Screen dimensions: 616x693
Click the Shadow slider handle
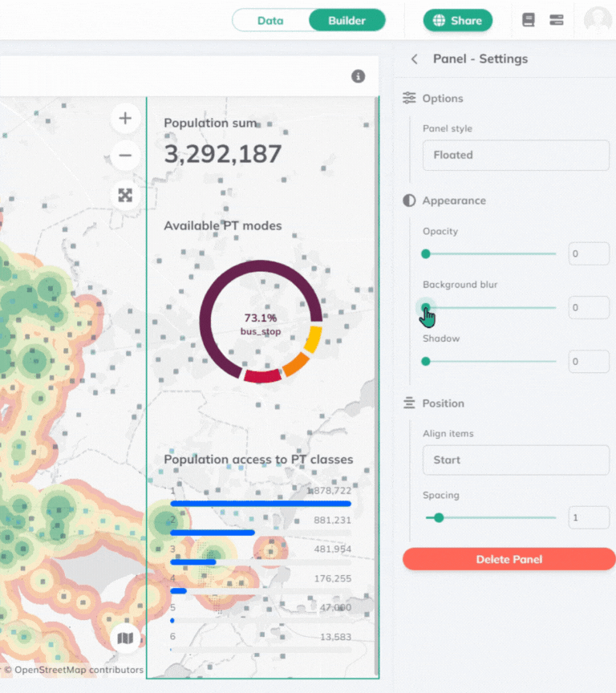pyautogui.click(x=426, y=361)
